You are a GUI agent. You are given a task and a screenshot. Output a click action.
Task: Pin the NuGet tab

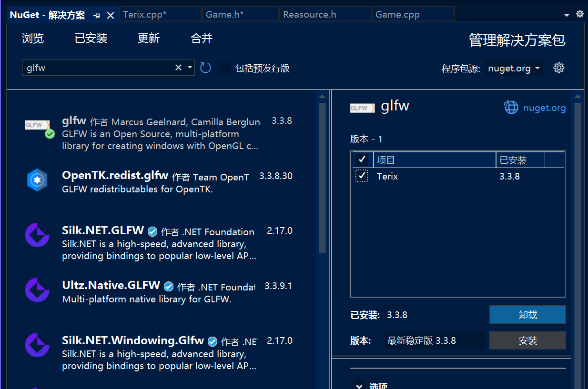[97, 15]
